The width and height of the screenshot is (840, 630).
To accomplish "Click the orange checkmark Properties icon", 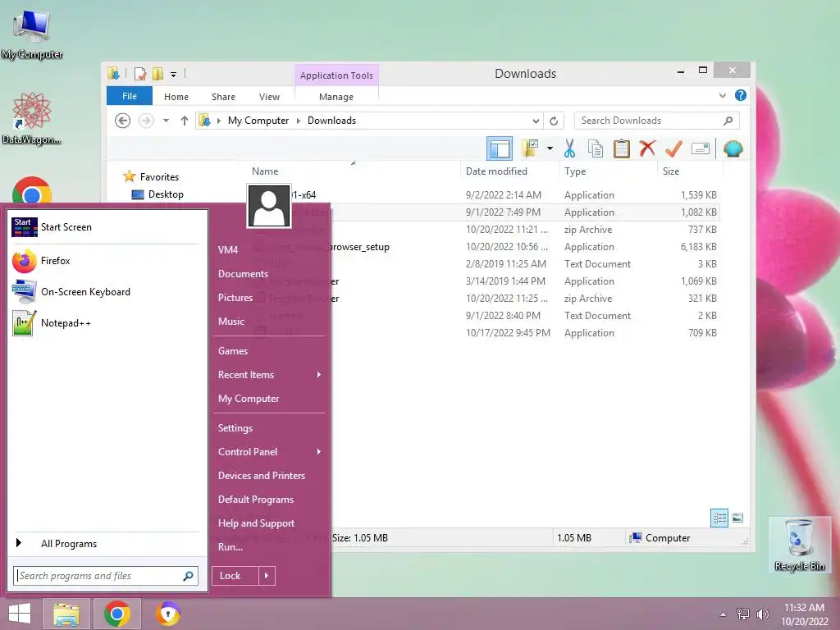I will click(x=673, y=148).
